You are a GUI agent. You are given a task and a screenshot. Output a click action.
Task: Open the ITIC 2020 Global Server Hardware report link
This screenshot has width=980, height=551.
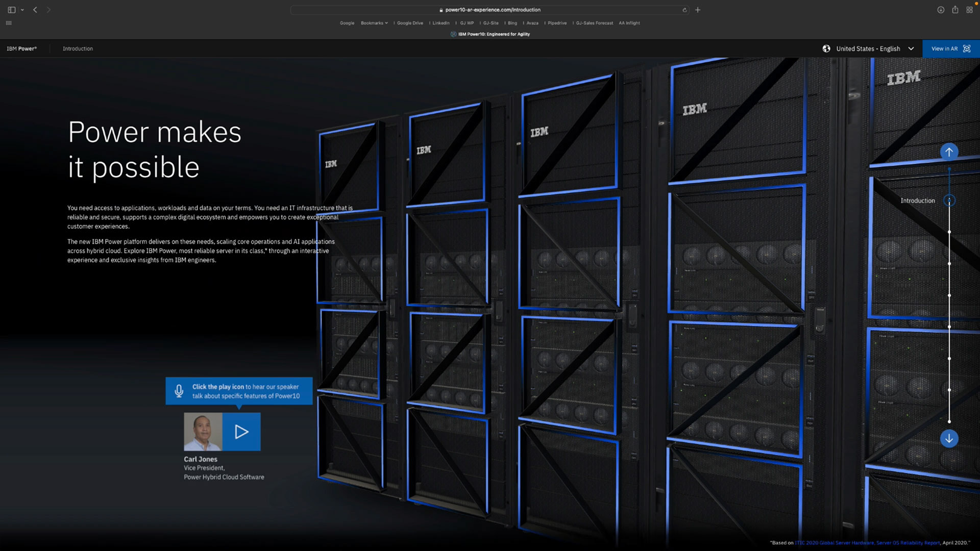[x=867, y=543]
